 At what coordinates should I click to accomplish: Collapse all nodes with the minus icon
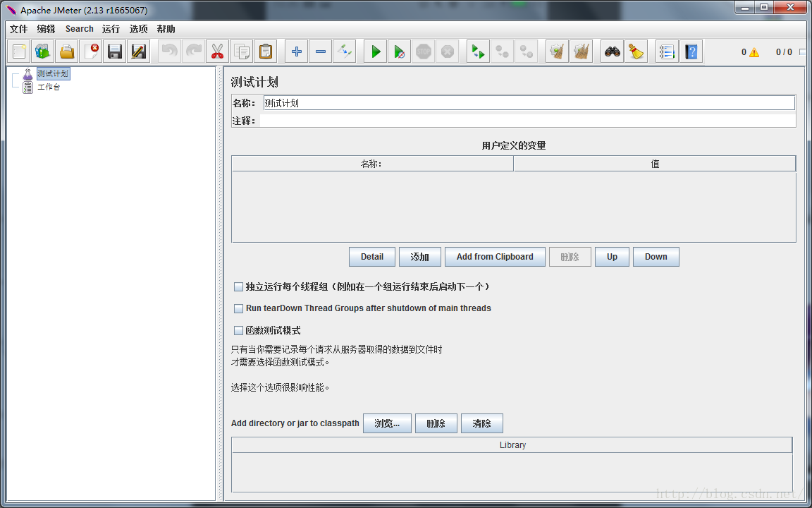click(321, 52)
